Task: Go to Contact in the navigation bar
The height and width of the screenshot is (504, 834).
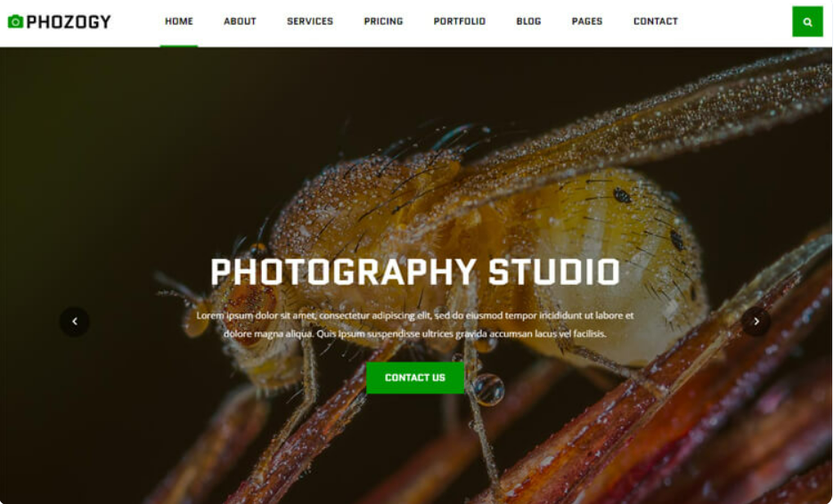Action: coord(656,21)
